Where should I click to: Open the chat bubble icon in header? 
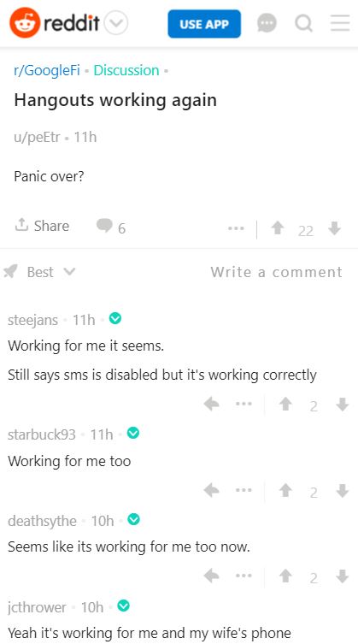click(x=267, y=23)
